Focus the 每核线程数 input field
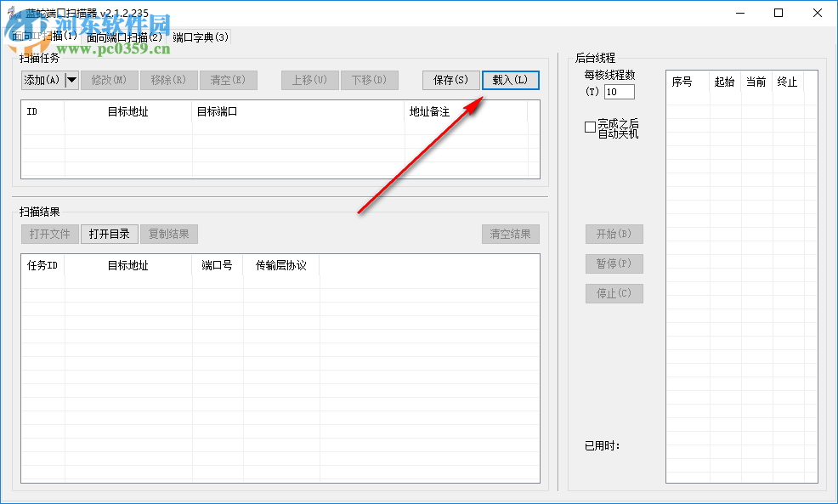 [x=619, y=92]
